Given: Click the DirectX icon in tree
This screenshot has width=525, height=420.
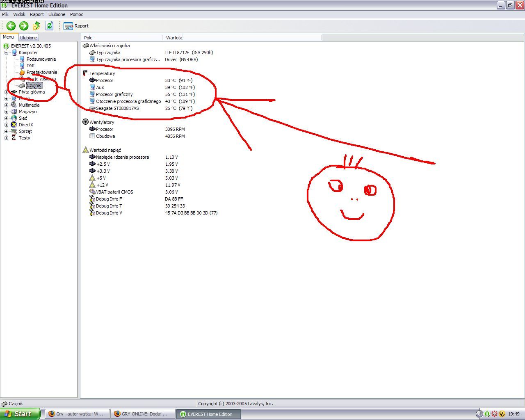Looking at the screenshot, I should pyautogui.click(x=14, y=125).
